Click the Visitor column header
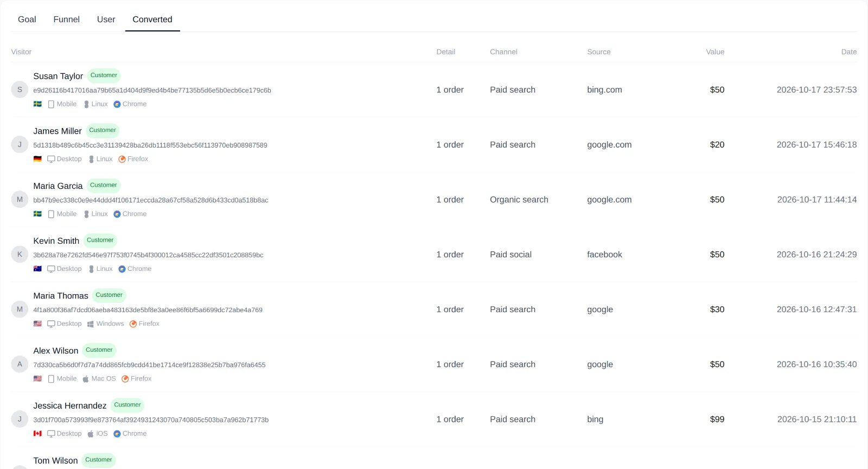 point(21,52)
